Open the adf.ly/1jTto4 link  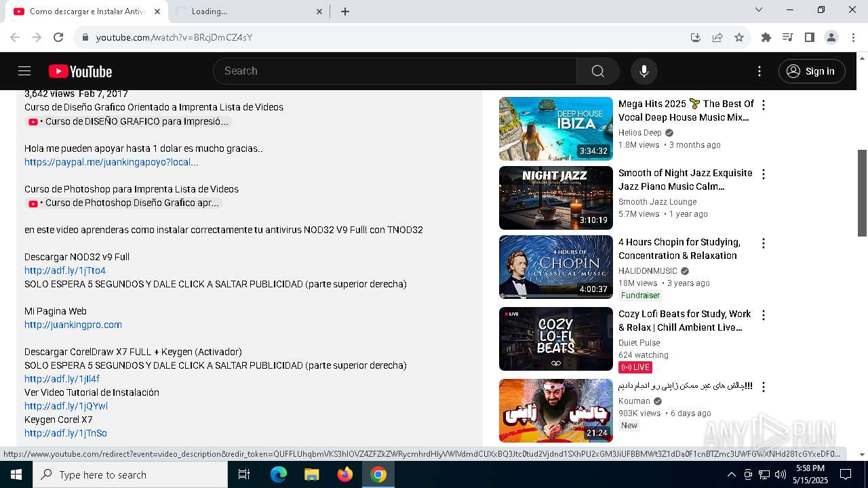coord(65,270)
